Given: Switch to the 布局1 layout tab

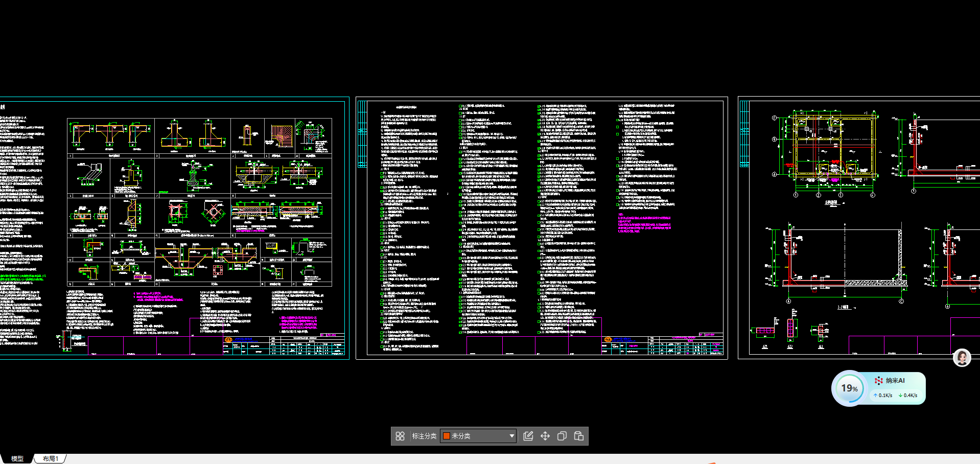Looking at the screenshot, I should 50,459.
